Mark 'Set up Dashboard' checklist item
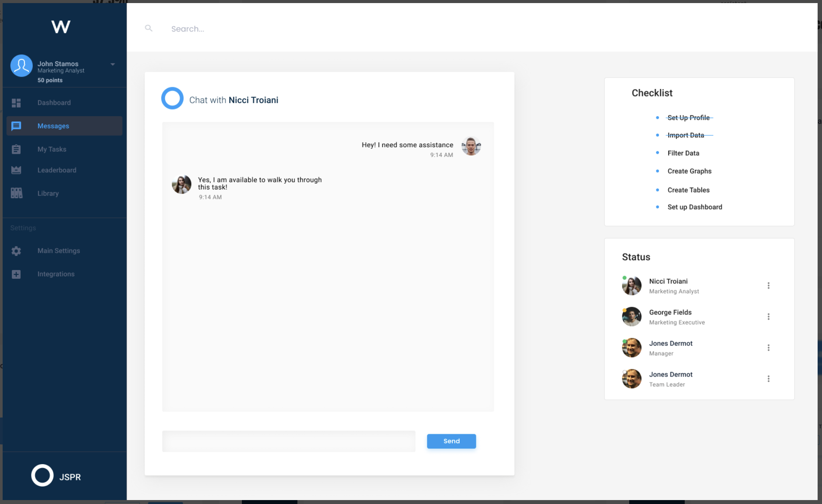Screen dimensions: 822x504 point(694,207)
